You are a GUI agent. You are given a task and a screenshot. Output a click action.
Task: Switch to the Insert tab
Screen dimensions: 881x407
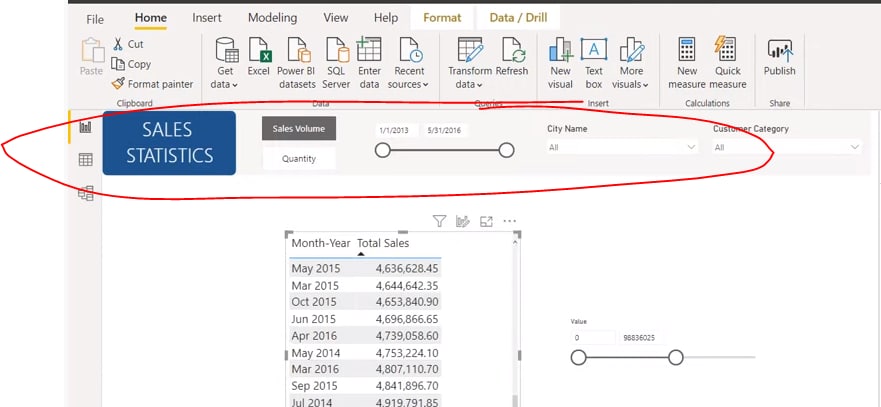207,18
